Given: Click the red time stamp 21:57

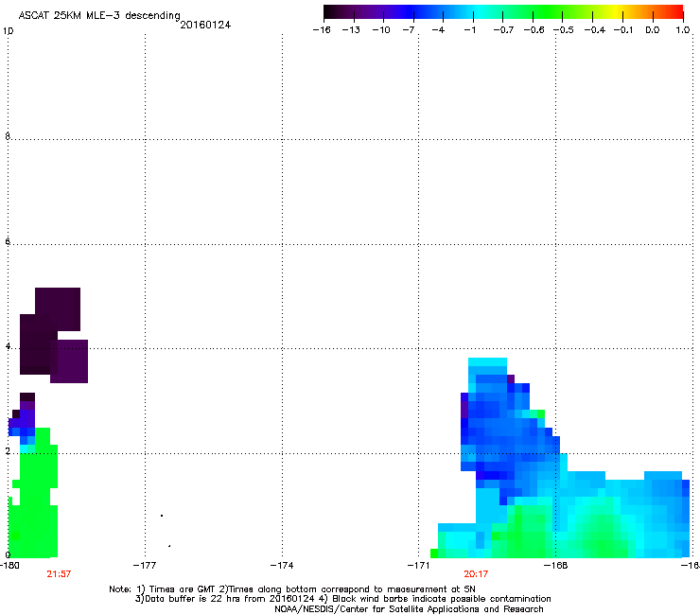Looking at the screenshot, I should [x=59, y=574].
